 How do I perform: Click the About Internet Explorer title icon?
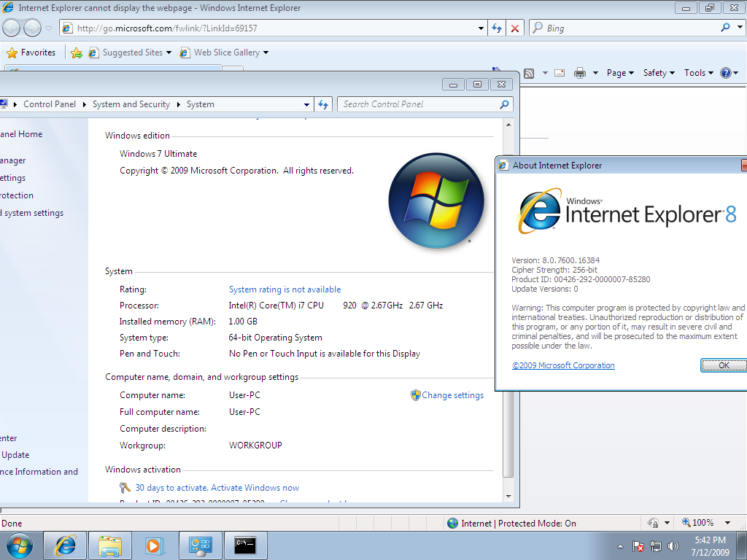point(503,166)
